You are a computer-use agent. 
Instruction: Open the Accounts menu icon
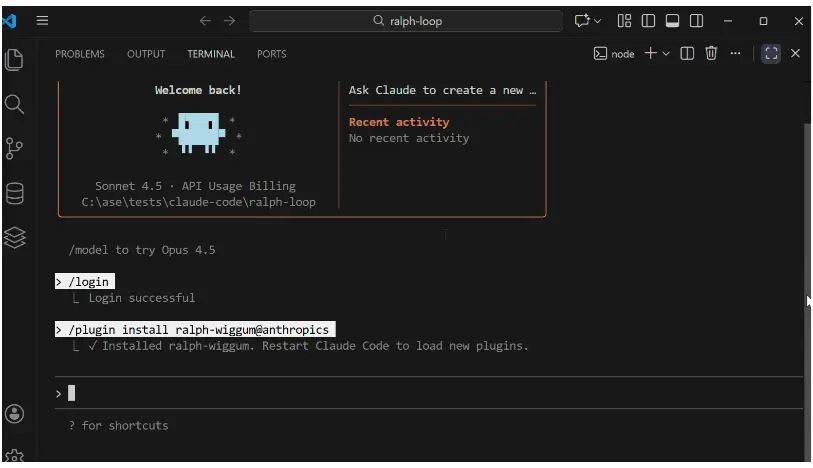pyautogui.click(x=14, y=413)
